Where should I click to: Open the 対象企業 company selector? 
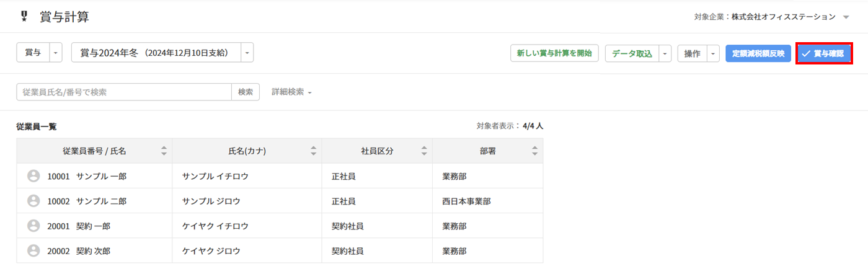click(x=846, y=17)
